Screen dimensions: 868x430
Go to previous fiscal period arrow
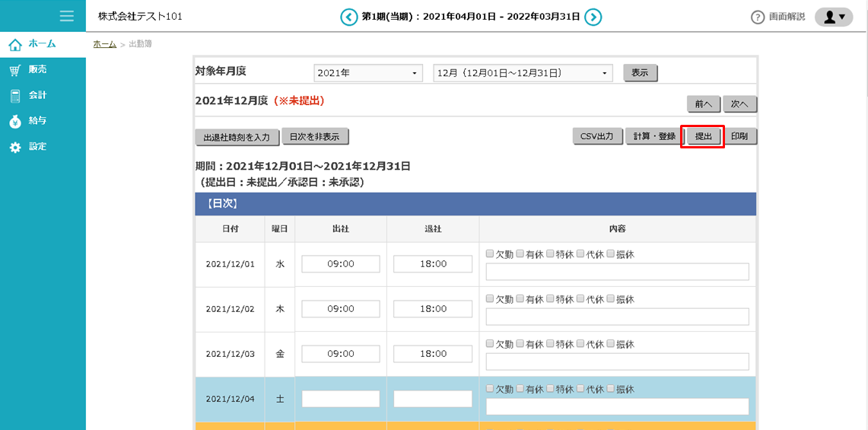click(x=348, y=17)
